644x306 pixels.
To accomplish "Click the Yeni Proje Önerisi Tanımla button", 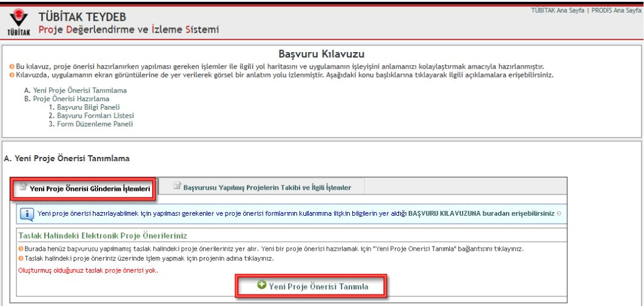I will pos(310,286).
